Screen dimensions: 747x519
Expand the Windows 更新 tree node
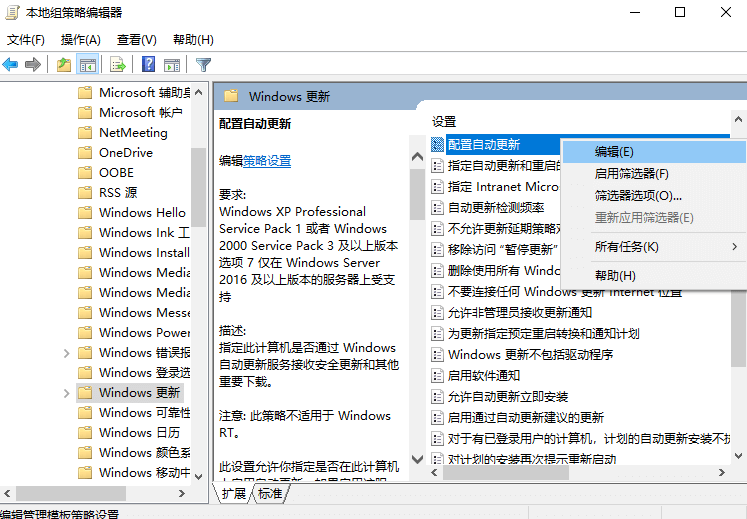(x=67, y=393)
